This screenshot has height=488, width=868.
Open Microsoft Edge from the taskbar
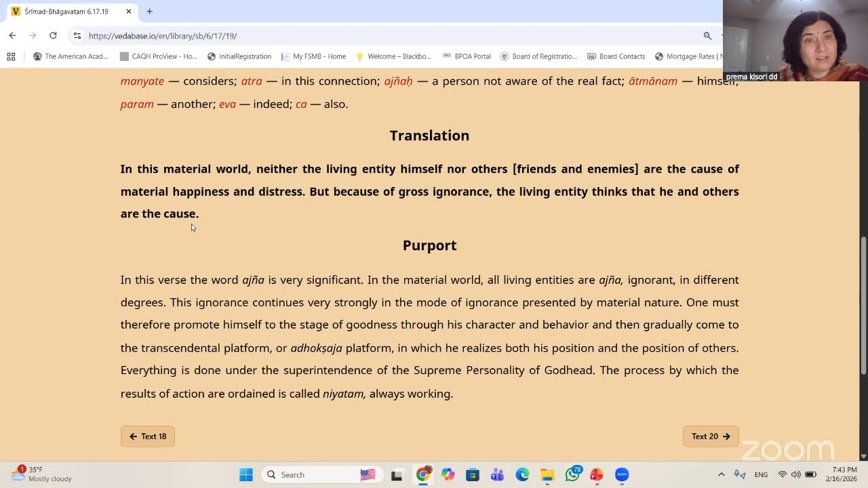point(522,474)
